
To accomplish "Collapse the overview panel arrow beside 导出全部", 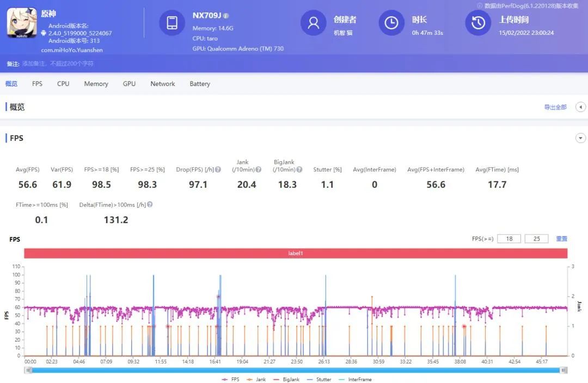I will click(580, 107).
